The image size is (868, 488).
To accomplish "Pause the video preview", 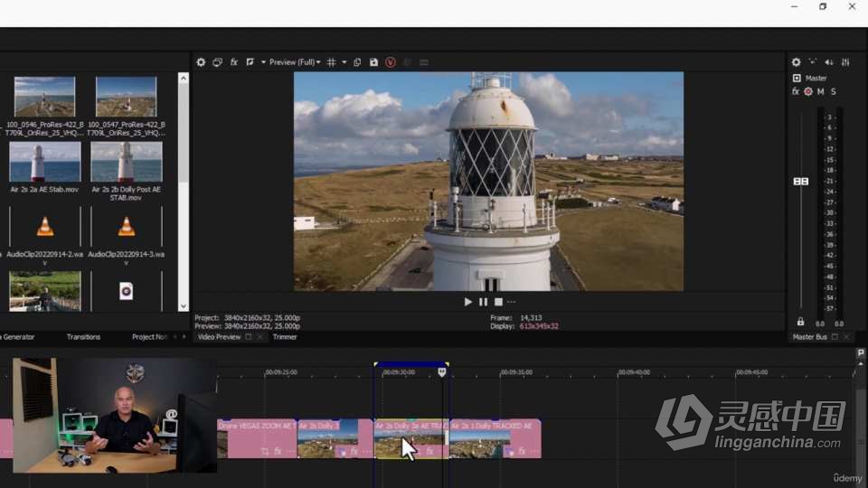I will [x=483, y=302].
